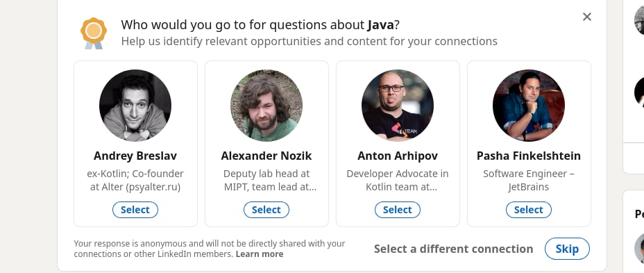Skip to a different connection
Image resolution: width=644 pixels, height=273 pixels.
tap(567, 249)
